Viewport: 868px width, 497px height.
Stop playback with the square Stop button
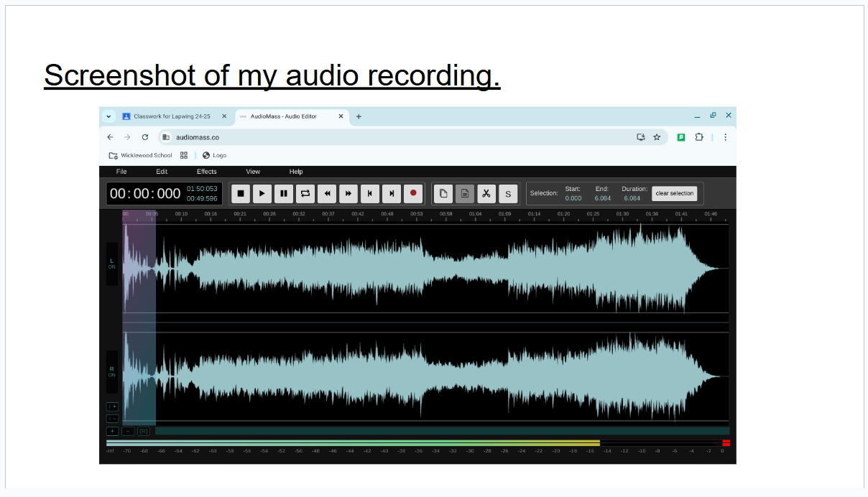[241, 193]
